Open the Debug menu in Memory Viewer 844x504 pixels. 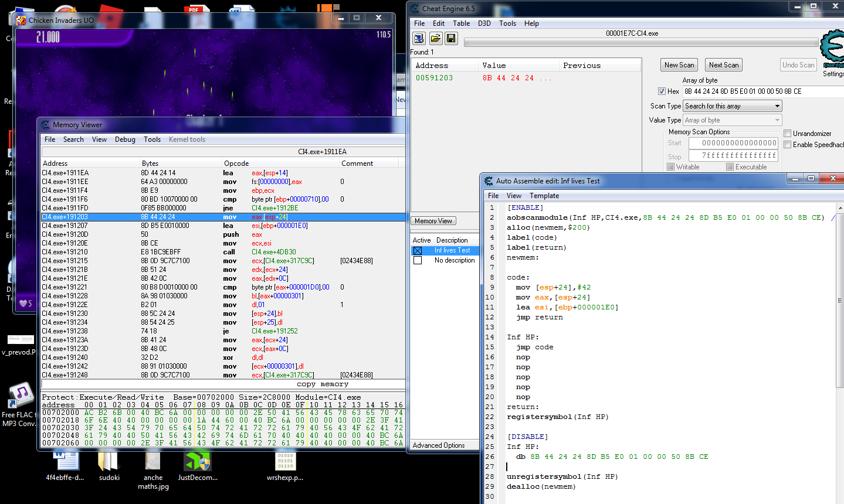125,139
